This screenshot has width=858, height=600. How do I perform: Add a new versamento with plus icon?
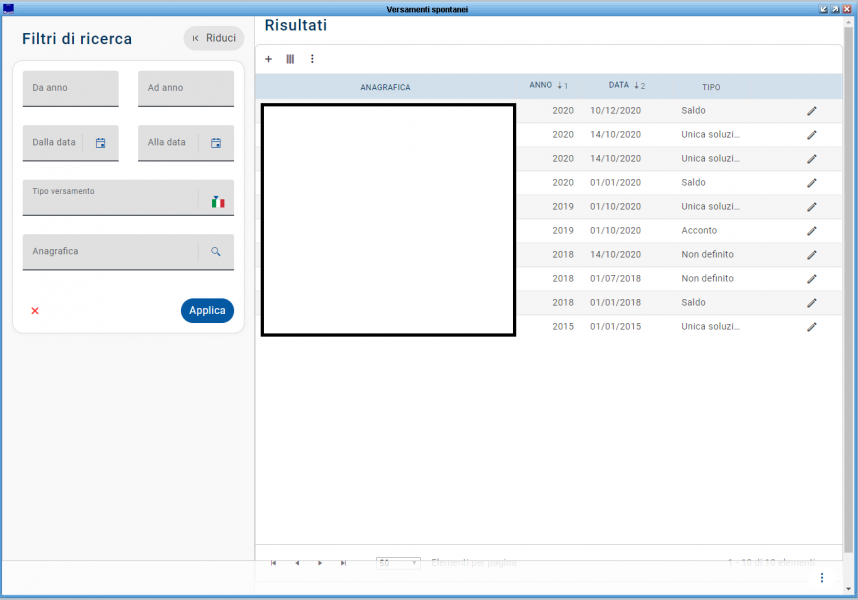(268, 59)
